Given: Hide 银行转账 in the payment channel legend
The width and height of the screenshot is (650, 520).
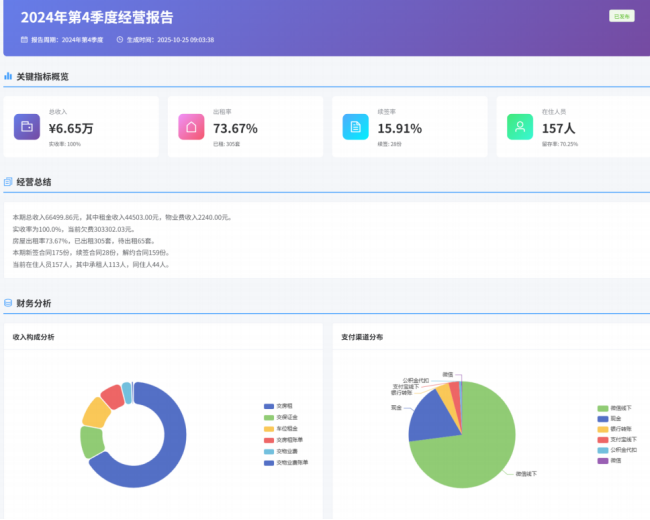Looking at the screenshot, I should pos(615,429).
